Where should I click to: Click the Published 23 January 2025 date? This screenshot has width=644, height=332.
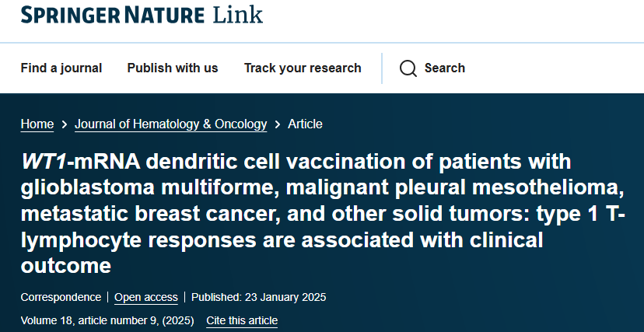pyautogui.click(x=259, y=297)
